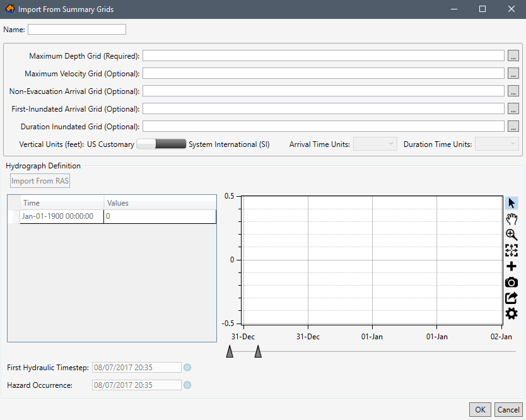Select the pointer tool on the chart toolbar
The width and height of the screenshot is (526, 420).
pyautogui.click(x=511, y=202)
